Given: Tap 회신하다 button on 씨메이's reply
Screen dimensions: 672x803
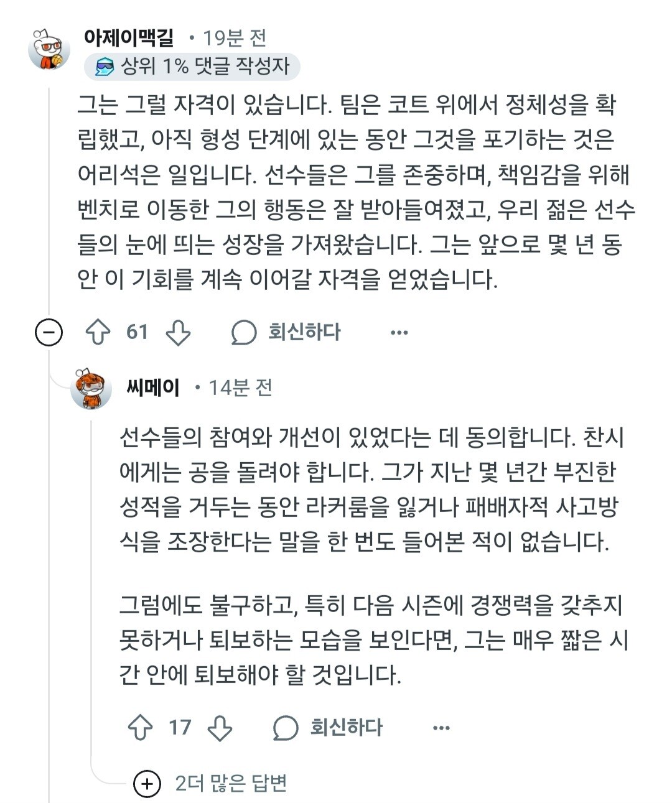Looking at the screenshot, I should 347,727.
